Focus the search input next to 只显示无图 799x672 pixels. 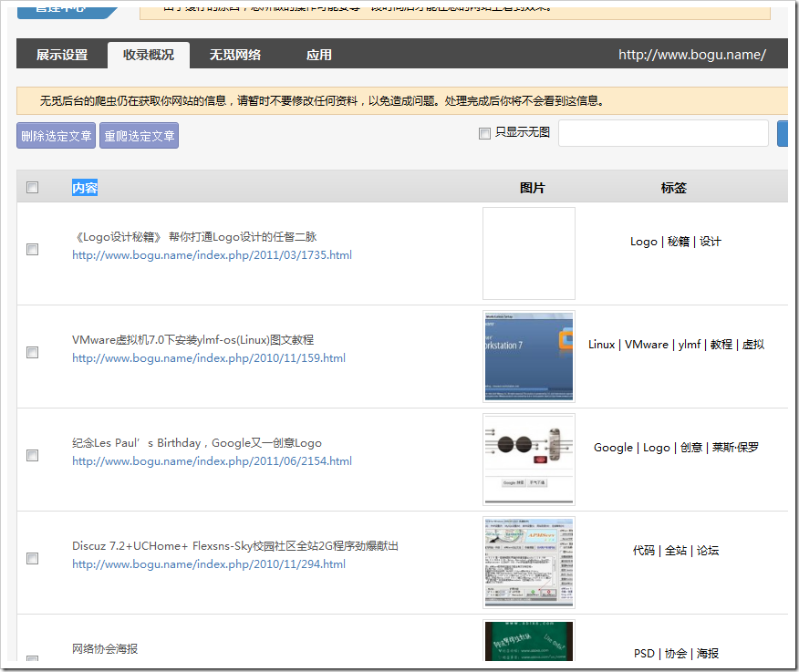(663, 133)
